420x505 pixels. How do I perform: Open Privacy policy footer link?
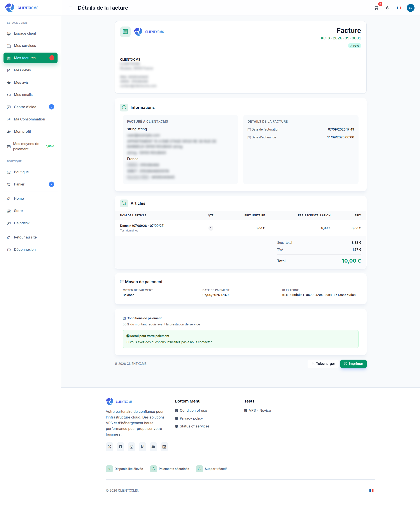(x=189, y=418)
